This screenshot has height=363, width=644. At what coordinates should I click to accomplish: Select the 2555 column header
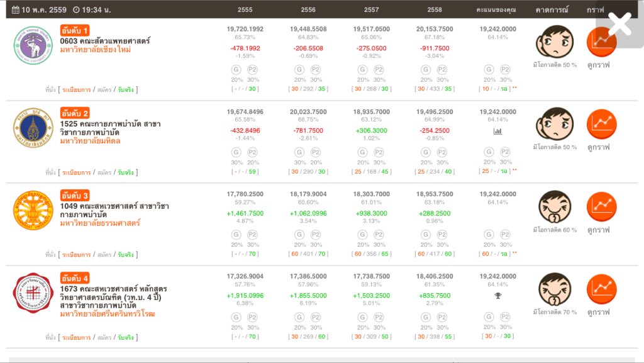pyautogui.click(x=245, y=10)
